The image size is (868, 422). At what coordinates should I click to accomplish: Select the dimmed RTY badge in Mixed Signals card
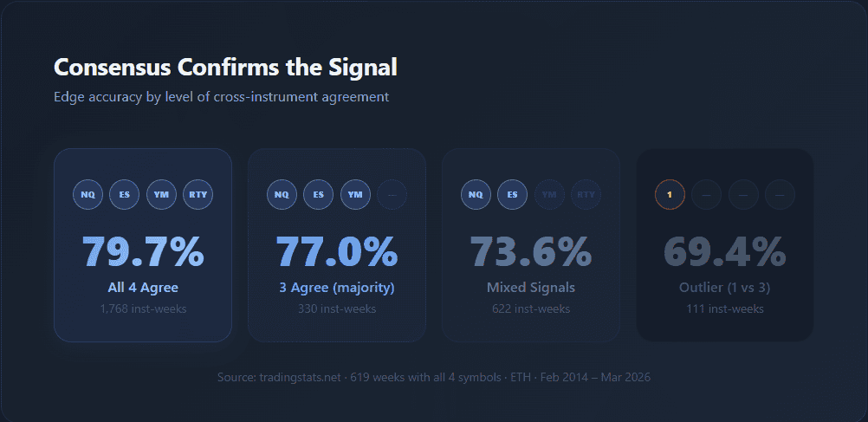pyautogui.click(x=586, y=194)
